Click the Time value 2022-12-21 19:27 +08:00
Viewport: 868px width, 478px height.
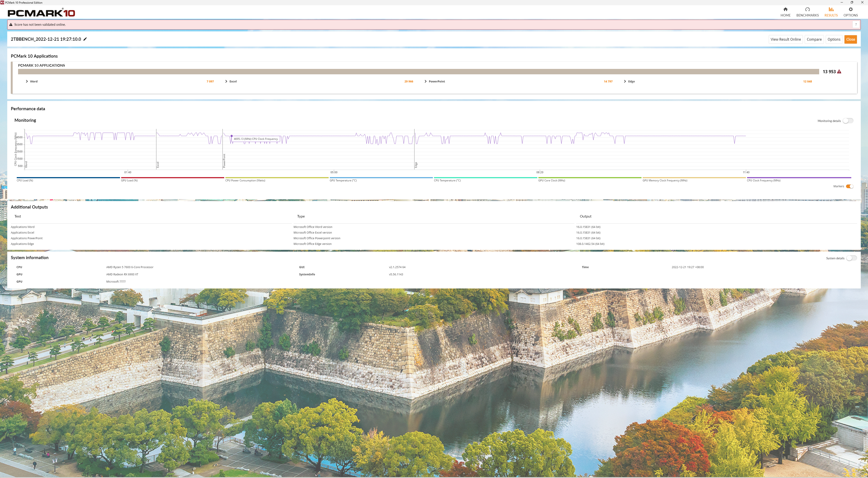coord(687,267)
